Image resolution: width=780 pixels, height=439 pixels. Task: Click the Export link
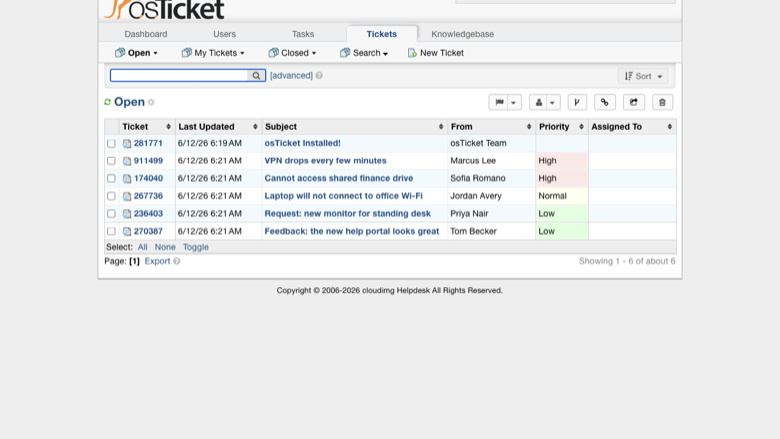157,261
